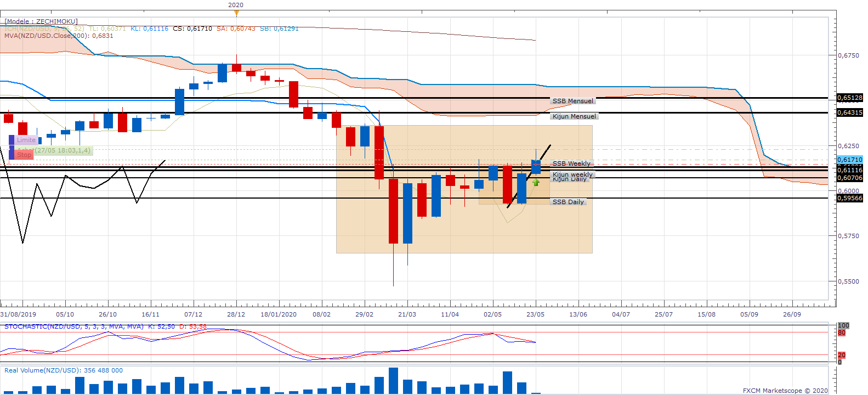Screen dimensions: 868x395
Task: Click the 05/10 date label
Action: point(65,314)
